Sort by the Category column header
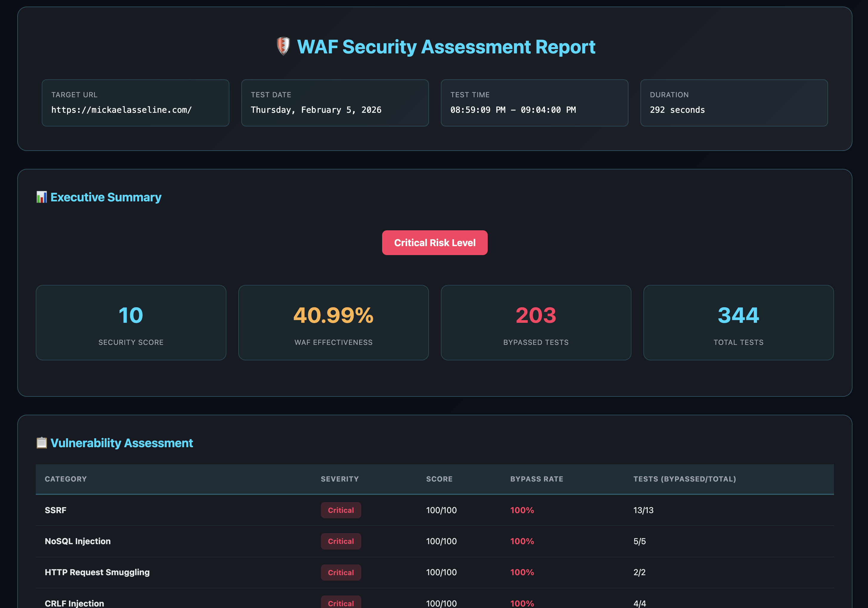This screenshot has height=608, width=868. click(66, 479)
